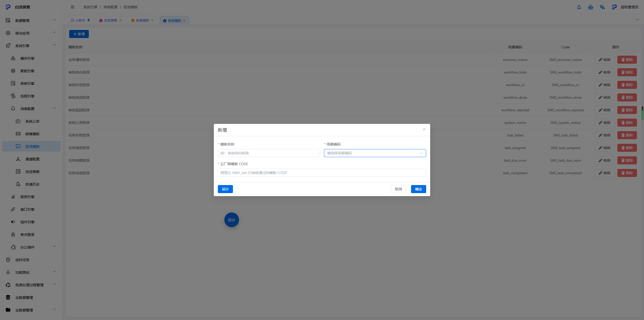Close the 新增 dialog with X
The height and width of the screenshot is (320, 644).
click(x=424, y=129)
